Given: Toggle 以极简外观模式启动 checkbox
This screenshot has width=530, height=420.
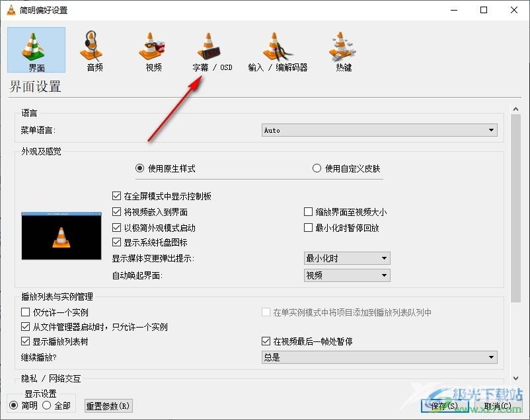Looking at the screenshot, I should coord(116,228).
